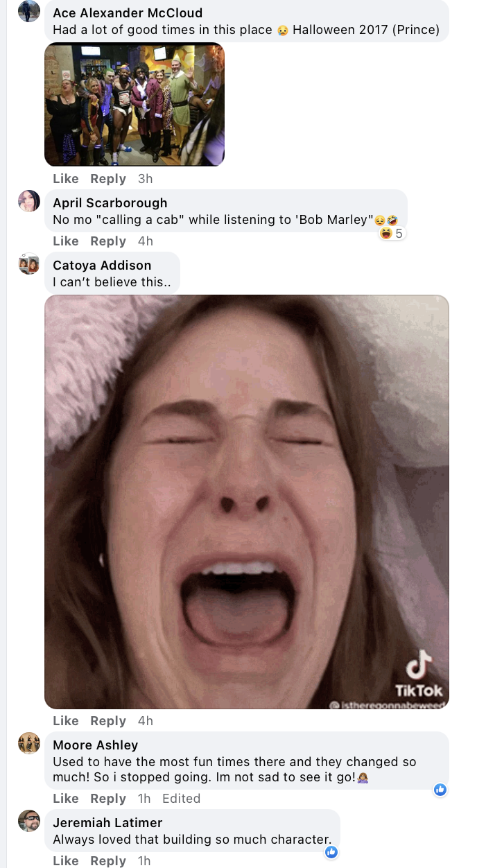477x868 pixels.
Task: Open Catoya Addison's profile avatar
Action: pyautogui.click(x=28, y=264)
